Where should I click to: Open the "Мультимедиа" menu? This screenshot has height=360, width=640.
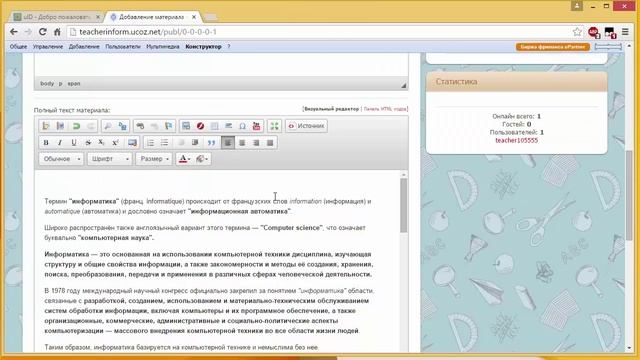point(163,47)
